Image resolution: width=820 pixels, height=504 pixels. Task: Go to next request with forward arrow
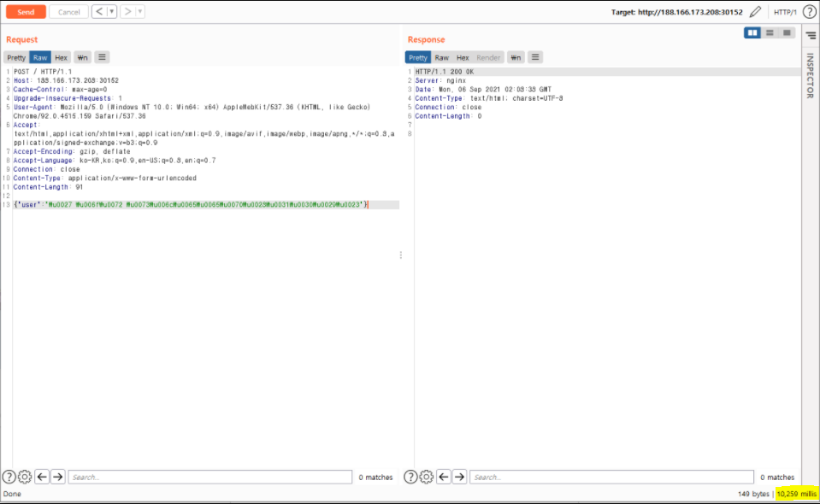point(127,11)
